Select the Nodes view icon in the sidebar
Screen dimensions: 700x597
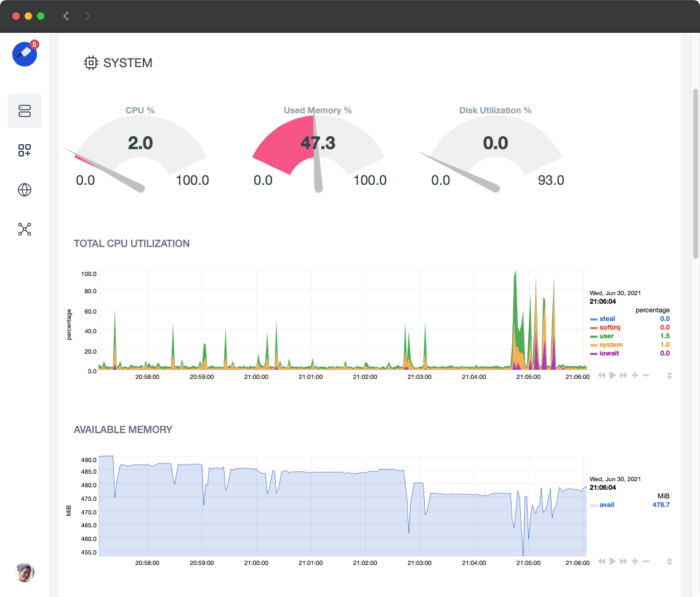pyautogui.click(x=25, y=111)
